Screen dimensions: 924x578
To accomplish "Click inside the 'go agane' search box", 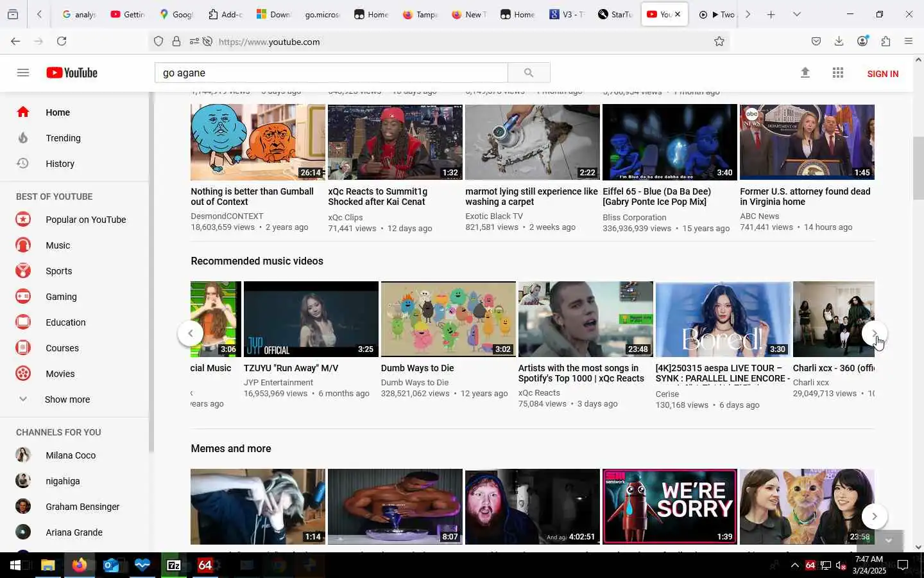I will point(331,73).
